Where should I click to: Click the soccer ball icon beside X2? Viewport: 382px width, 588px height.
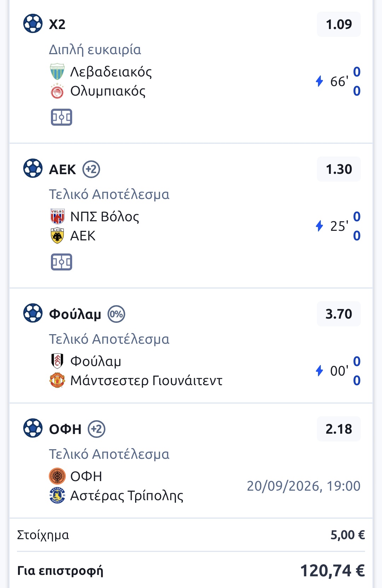[x=33, y=23]
